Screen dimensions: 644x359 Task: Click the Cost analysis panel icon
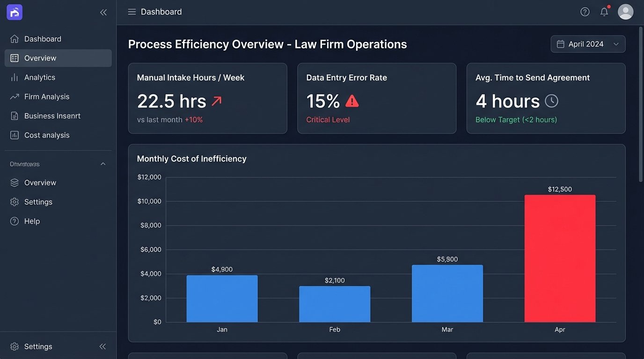[14, 135]
